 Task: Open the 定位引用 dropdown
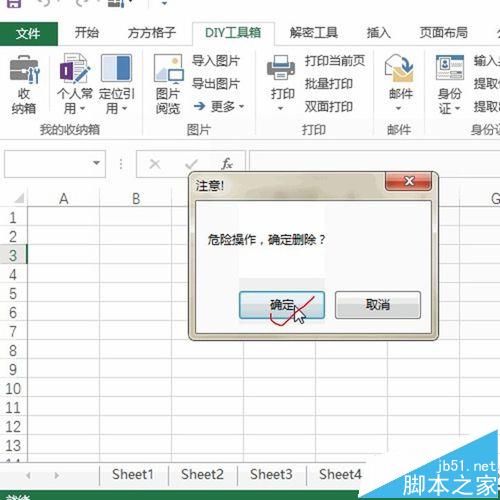pyautogui.click(x=117, y=85)
